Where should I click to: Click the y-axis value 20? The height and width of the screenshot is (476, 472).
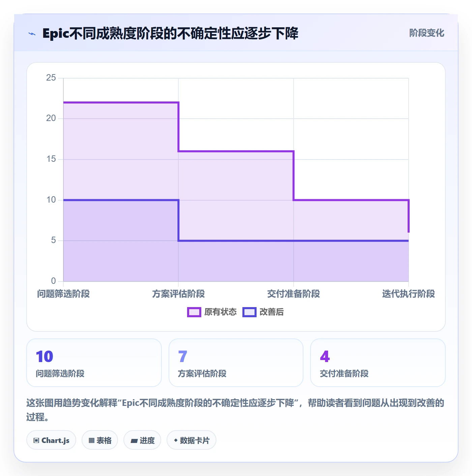click(x=51, y=118)
